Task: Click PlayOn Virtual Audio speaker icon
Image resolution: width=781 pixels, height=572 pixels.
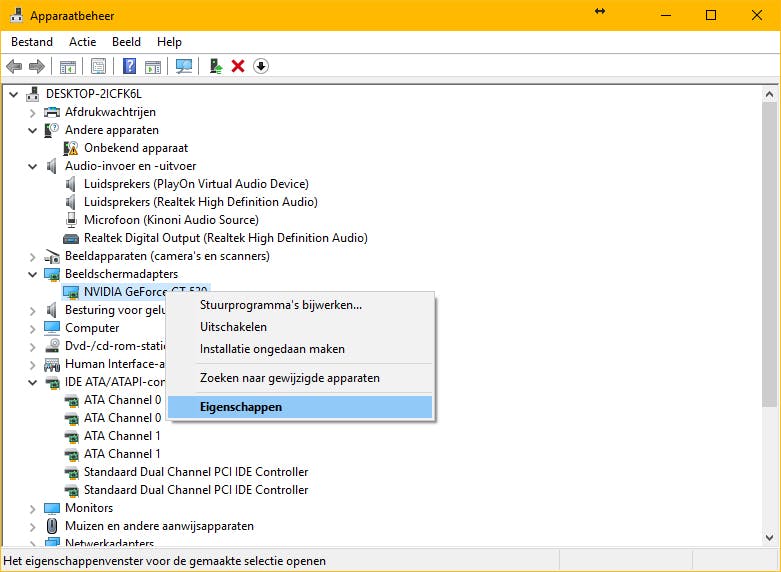Action: click(x=71, y=184)
